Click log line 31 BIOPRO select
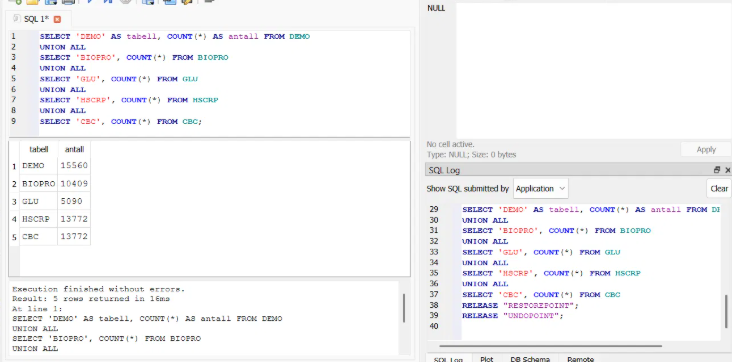This screenshot has width=732, height=362. click(x=556, y=231)
